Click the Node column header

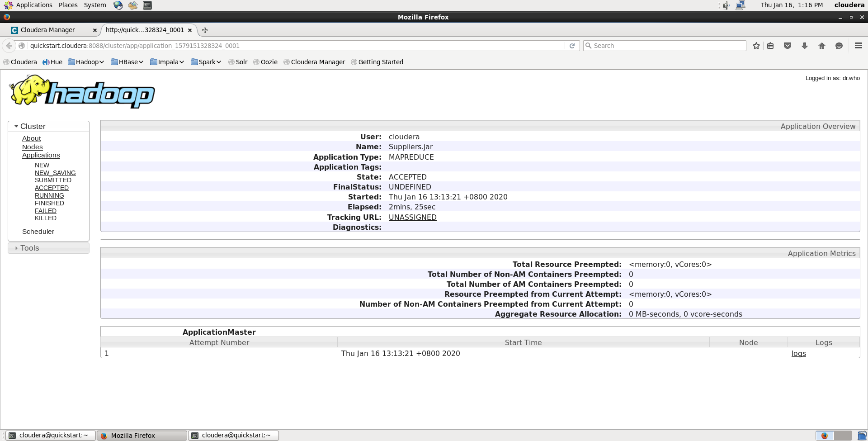(x=749, y=343)
